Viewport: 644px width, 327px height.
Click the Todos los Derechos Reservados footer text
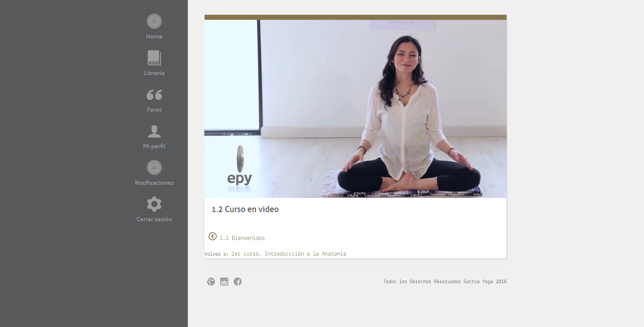coord(445,281)
